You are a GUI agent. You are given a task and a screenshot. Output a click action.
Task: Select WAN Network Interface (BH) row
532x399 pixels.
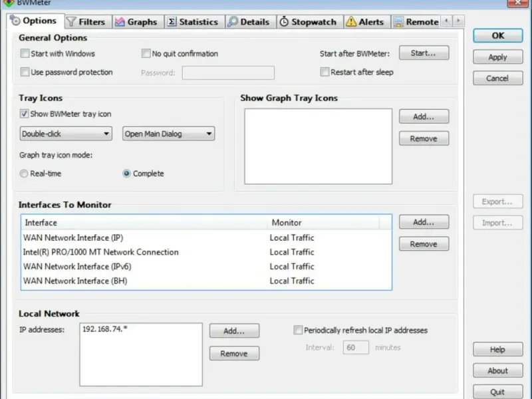206,281
